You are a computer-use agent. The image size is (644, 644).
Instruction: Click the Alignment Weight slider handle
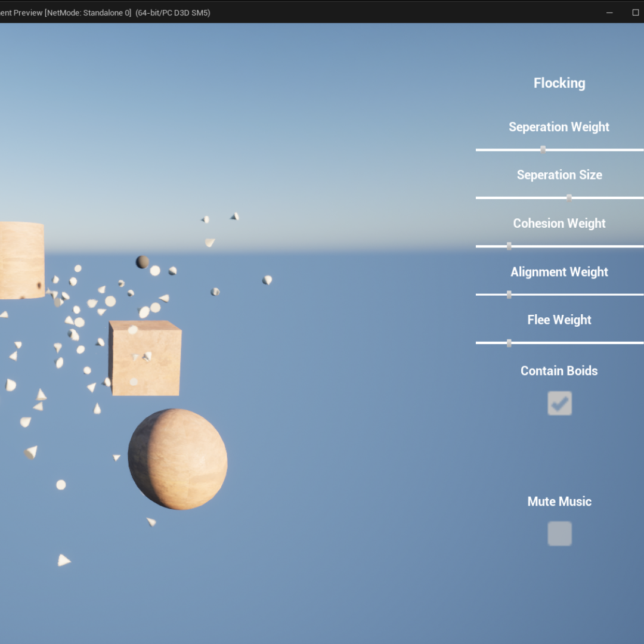point(509,295)
